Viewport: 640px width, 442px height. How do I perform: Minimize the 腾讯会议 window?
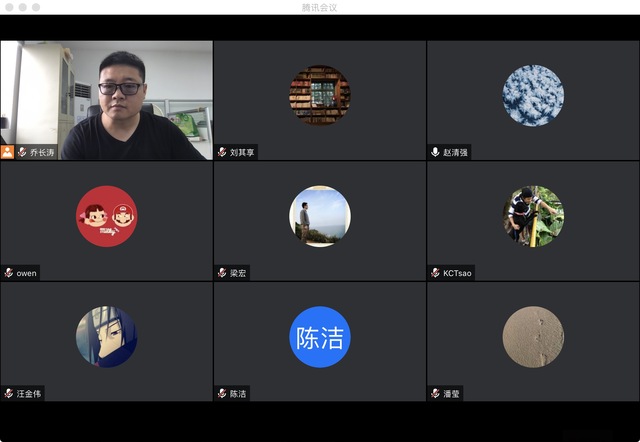[x=23, y=7]
